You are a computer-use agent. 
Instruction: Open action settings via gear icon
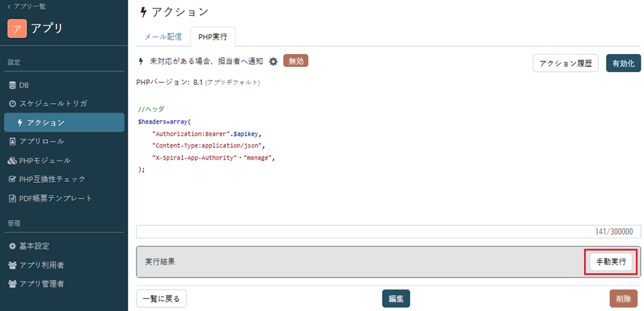[273, 61]
